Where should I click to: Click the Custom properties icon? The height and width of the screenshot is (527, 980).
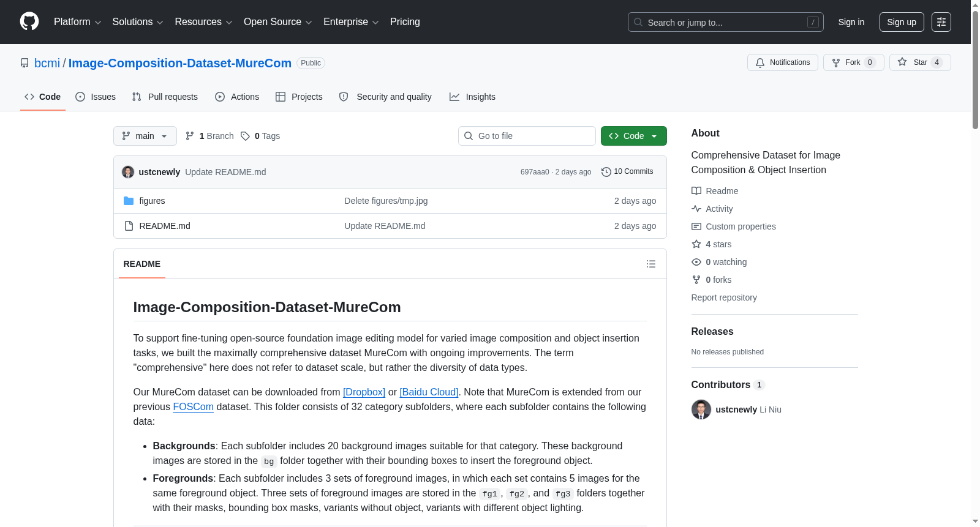coord(696,226)
